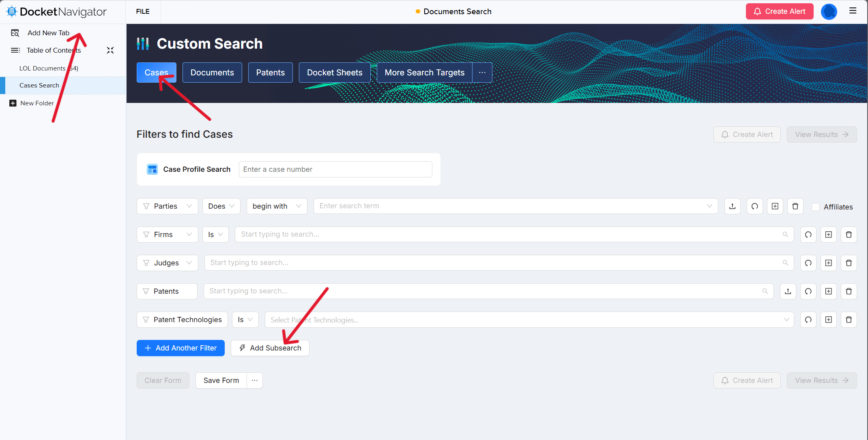Delete the Patent Technologies filter row
Screen dimensions: 868x440
pyautogui.click(x=849, y=320)
